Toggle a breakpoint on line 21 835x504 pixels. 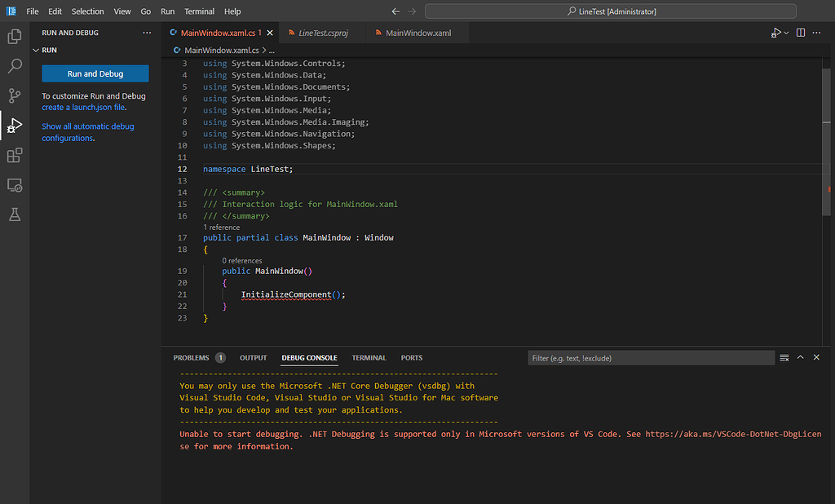coord(171,294)
